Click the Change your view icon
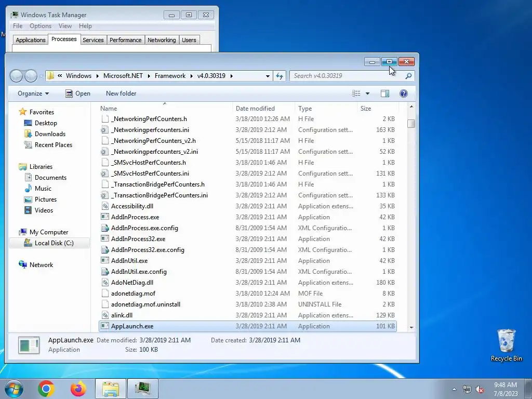 coord(356,94)
